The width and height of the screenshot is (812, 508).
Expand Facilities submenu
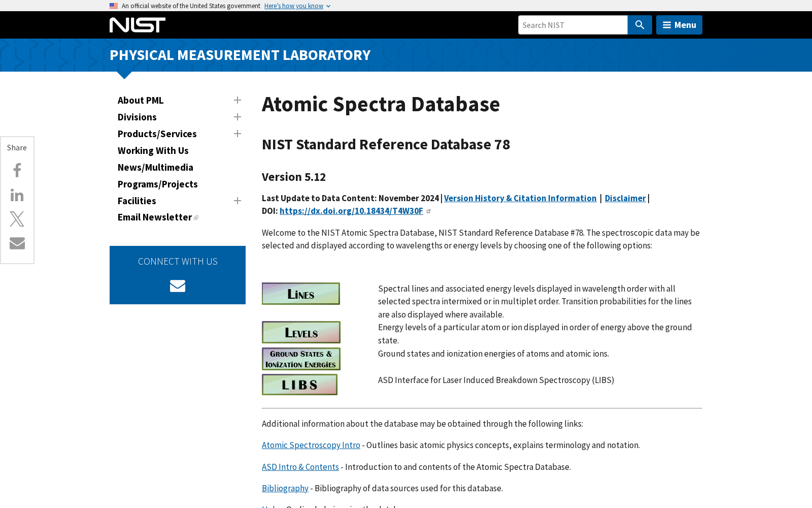[237, 201]
